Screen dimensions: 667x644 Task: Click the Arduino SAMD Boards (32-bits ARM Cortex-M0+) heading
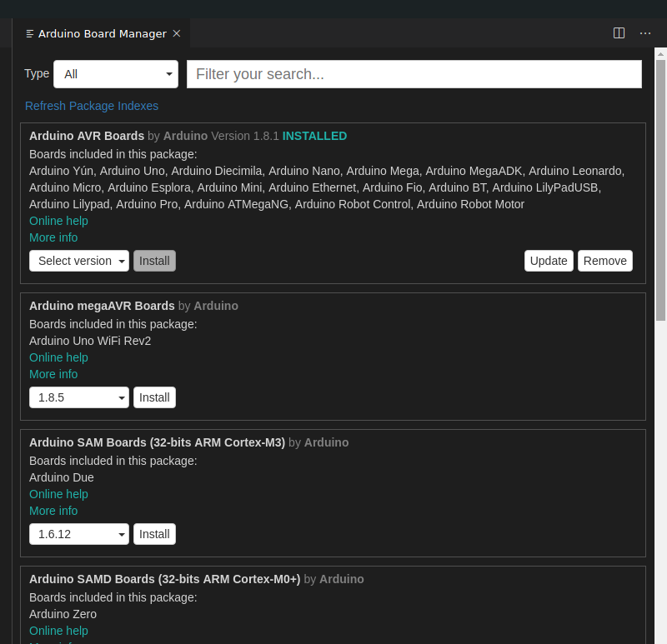(x=164, y=579)
